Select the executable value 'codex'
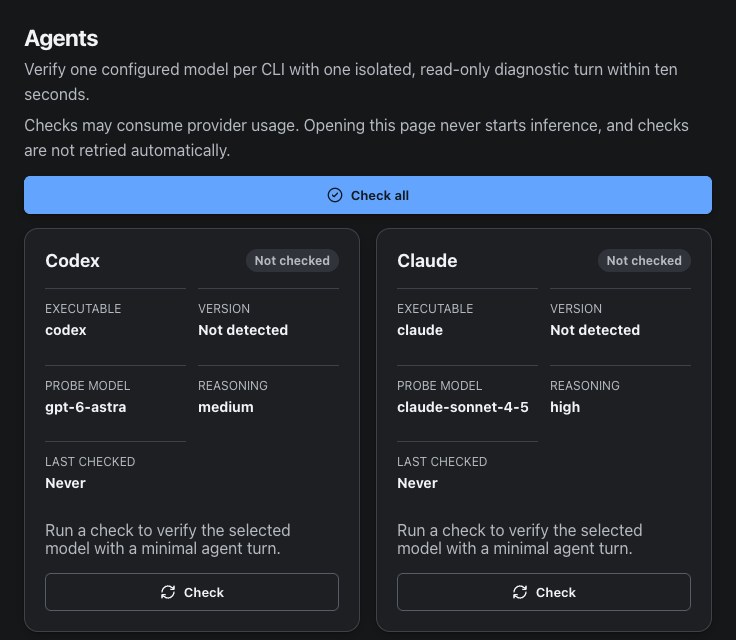Image resolution: width=736 pixels, height=640 pixels. point(66,330)
